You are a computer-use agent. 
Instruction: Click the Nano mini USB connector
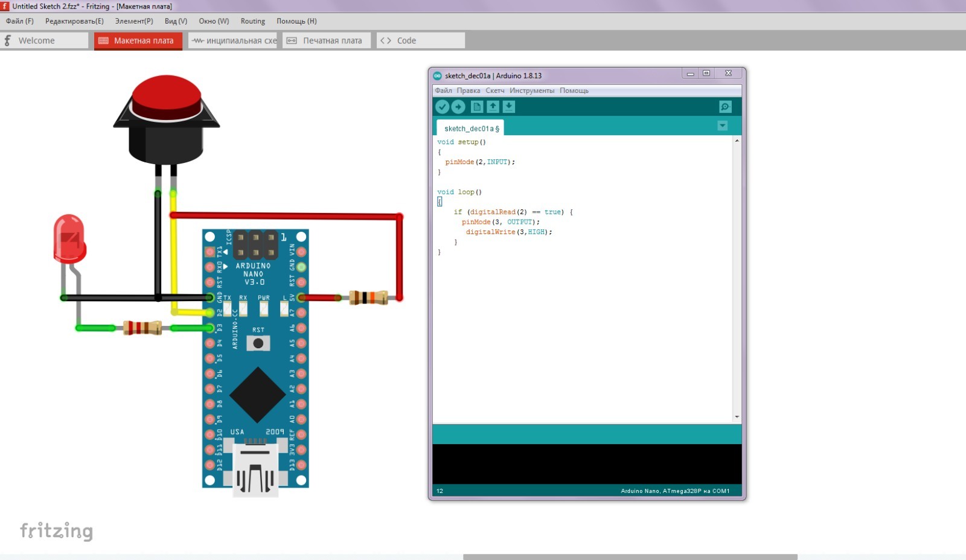[255, 471]
